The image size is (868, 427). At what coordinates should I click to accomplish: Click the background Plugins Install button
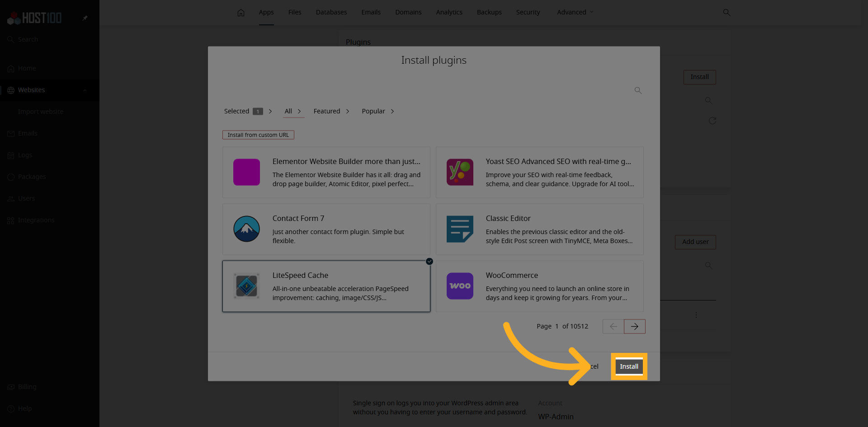(x=699, y=77)
